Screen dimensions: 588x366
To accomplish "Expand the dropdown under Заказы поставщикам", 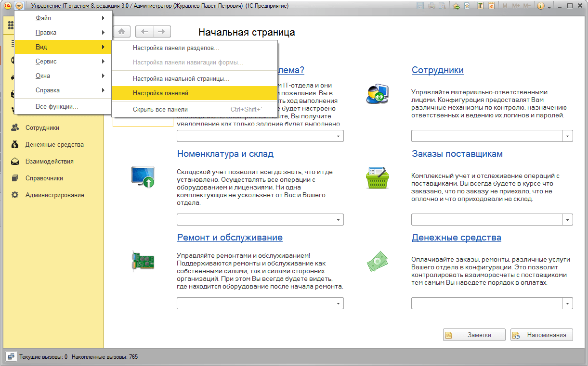I will tap(568, 219).
